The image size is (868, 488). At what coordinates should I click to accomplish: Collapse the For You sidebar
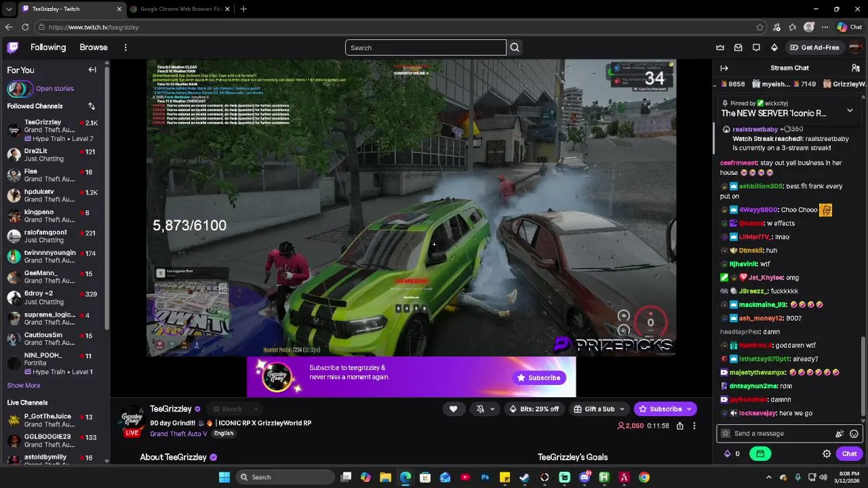pos(92,70)
